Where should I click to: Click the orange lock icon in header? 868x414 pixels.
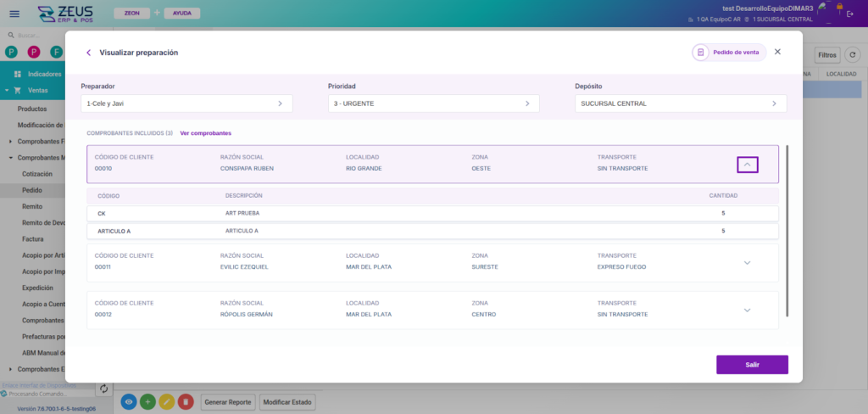tap(839, 7)
